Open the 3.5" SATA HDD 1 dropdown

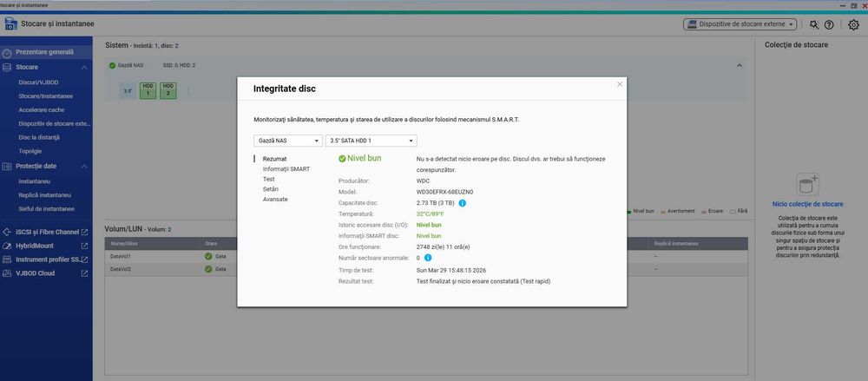click(x=371, y=141)
